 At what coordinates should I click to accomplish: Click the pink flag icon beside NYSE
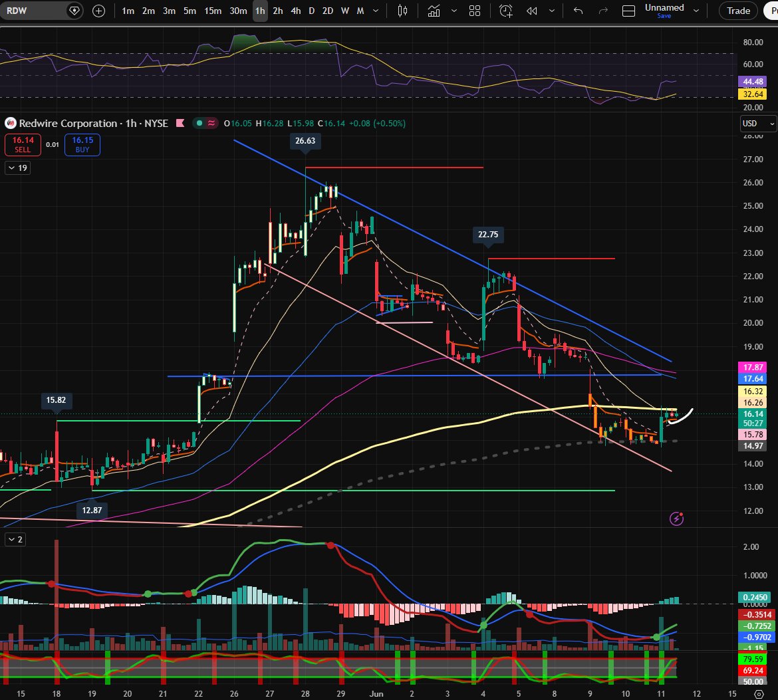[180, 123]
